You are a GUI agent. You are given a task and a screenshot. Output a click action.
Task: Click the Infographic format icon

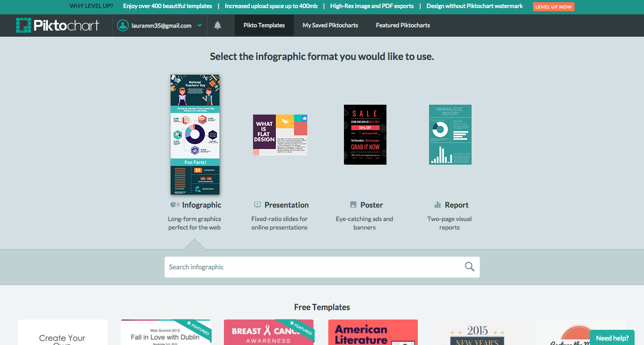tap(175, 205)
